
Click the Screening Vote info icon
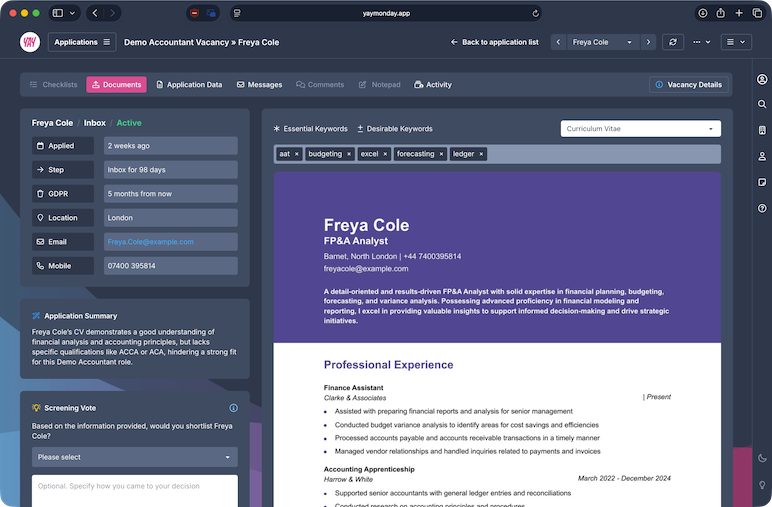point(233,408)
